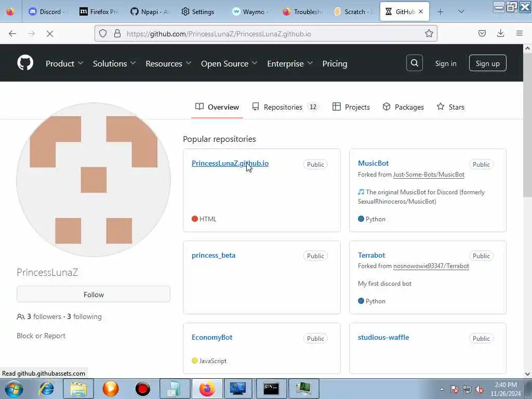Click the page vertical scrollbar thumb
The image size is (532, 399).
[x=527, y=126]
